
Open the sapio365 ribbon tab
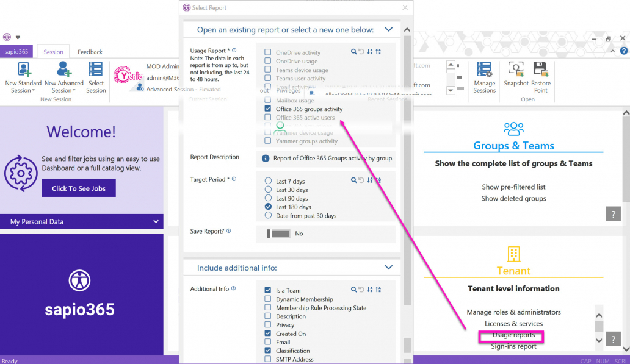click(16, 52)
